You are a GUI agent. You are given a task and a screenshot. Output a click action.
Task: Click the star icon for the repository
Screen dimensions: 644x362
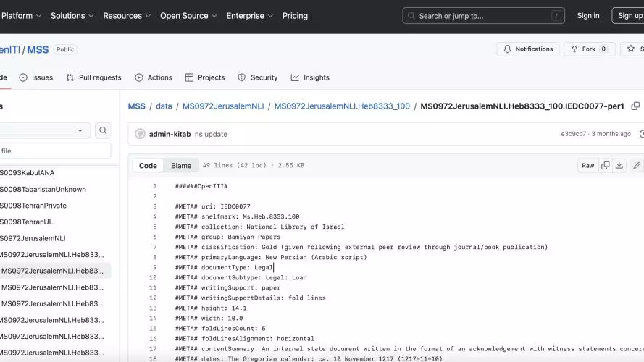(631, 49)
